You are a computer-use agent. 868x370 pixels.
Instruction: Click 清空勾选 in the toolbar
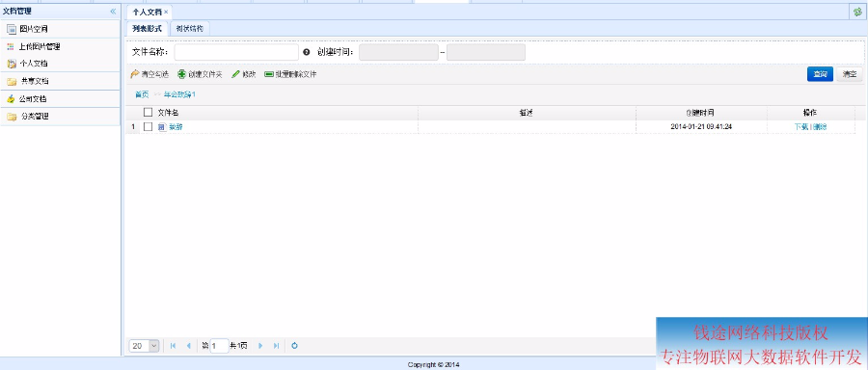click(149, 74)
